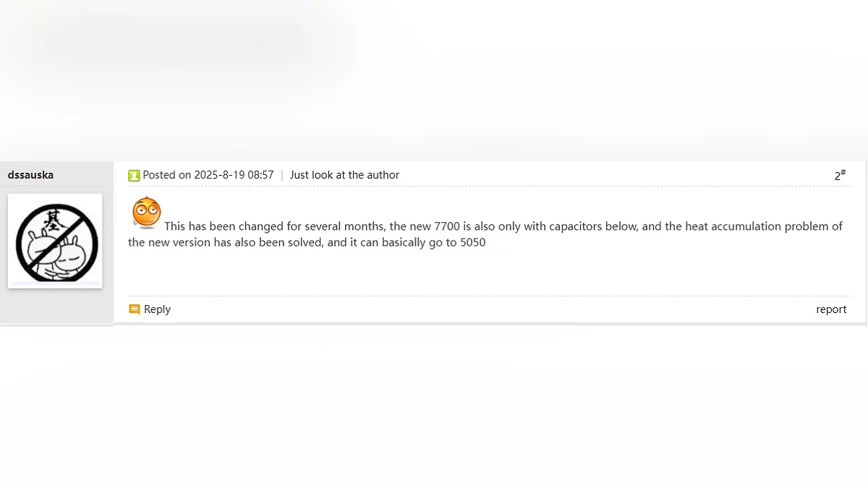This screenshot has width=868, height=488.
Task: Report this post via "report" link
Action: tap(831, 309)
